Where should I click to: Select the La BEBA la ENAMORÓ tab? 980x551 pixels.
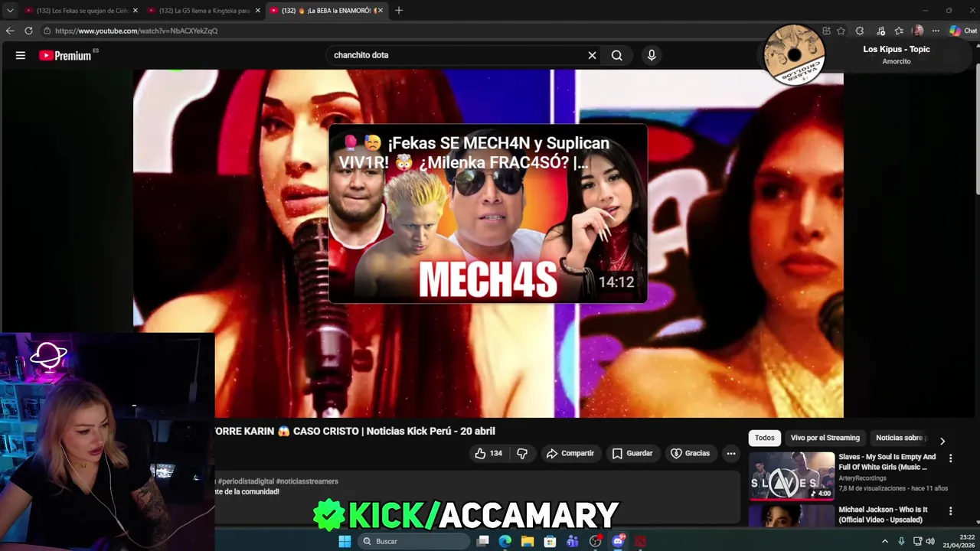(x=326, y=11)
